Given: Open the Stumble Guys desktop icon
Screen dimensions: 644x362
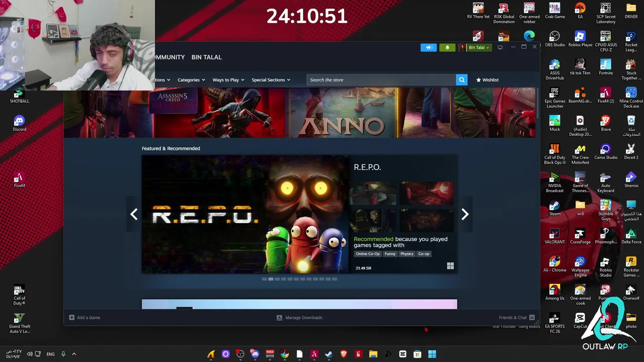Looking at the screenshot, I should (606, 211).
